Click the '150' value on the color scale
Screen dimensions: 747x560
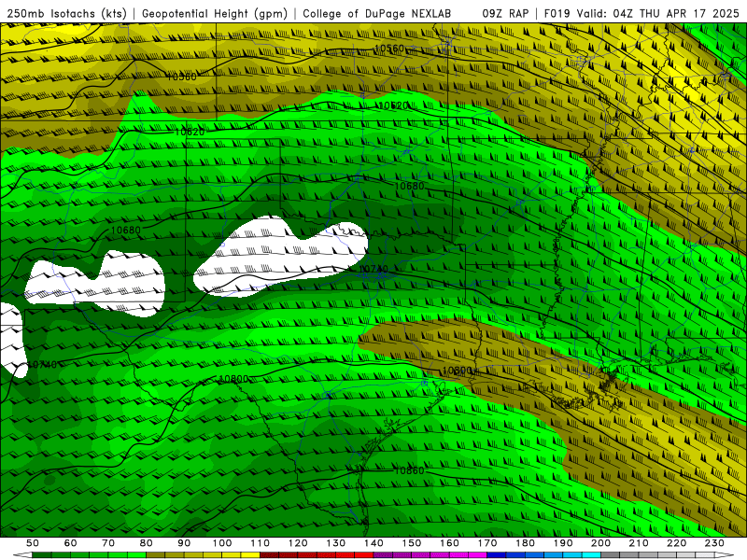tap(412, 543)
